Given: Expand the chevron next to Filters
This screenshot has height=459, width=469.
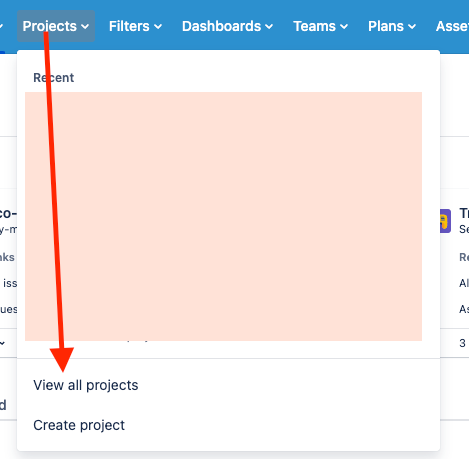Looking at the screenshot, I should click(x=158, y=27).
